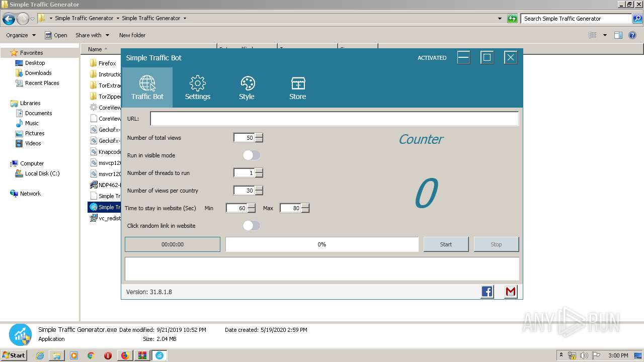The width and height of the screenshot is (644, 362).
Task: Select the vc_redist file
Action: (x=105, y=218)
